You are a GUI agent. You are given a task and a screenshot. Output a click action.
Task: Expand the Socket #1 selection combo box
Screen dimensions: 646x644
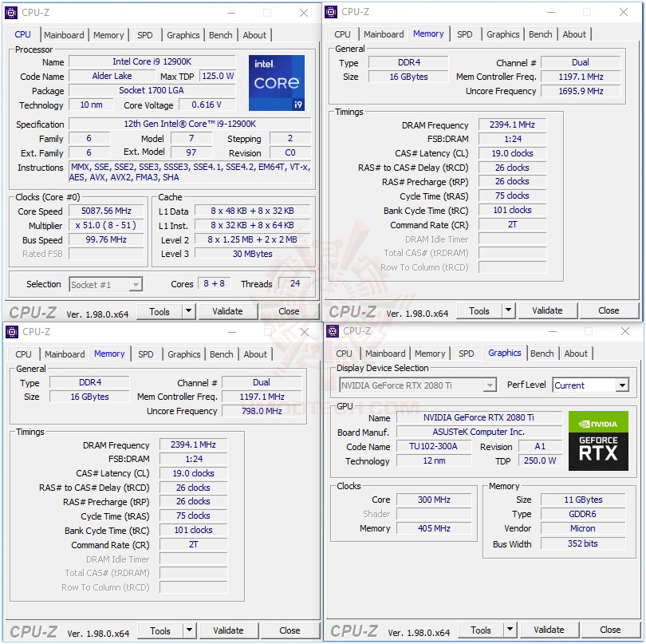[106, 284]
